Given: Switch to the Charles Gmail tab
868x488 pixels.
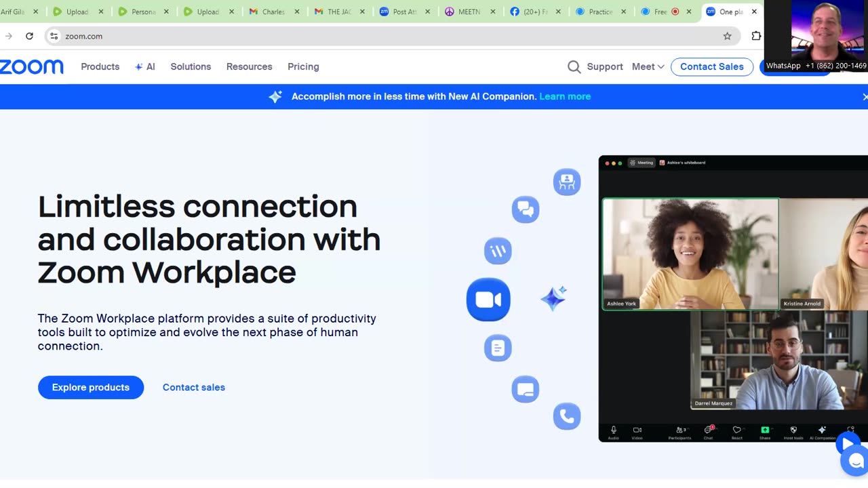Looking at the screenshot, I should coord(275,12).
